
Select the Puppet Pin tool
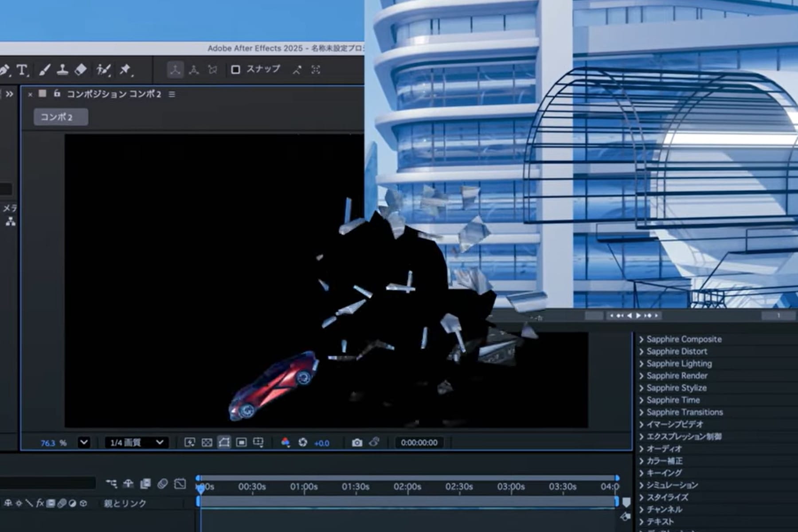click(126, 70)
